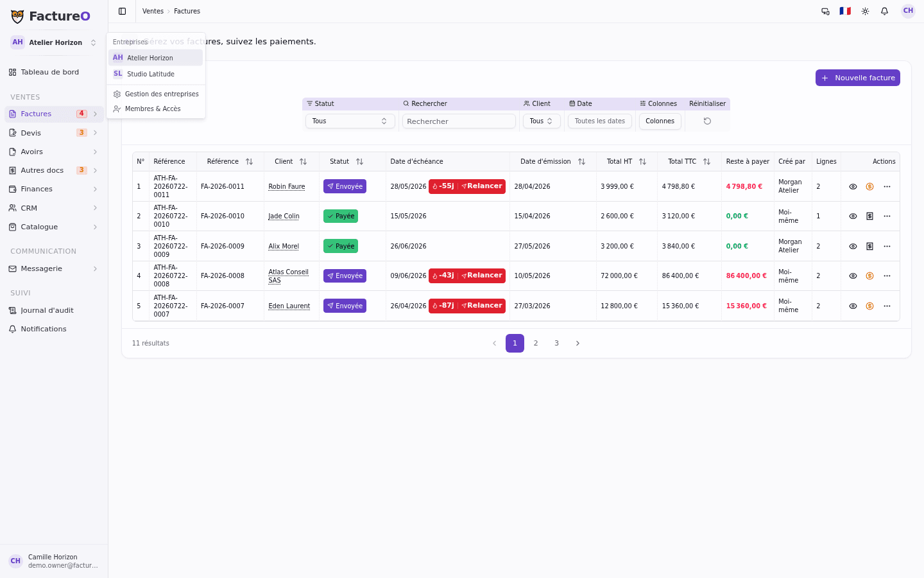924x578 pixels.
Task: Sort by Total HT arrows
Action: coord(642,161)
